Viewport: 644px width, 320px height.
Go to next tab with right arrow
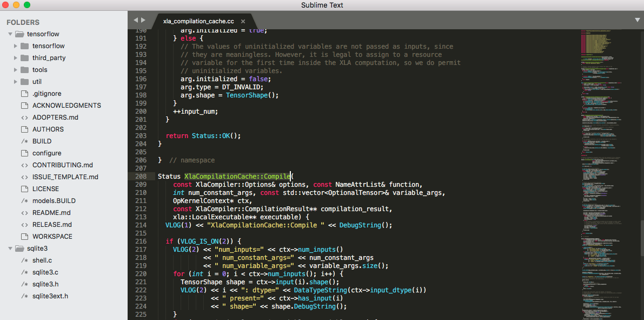point(143,19)
